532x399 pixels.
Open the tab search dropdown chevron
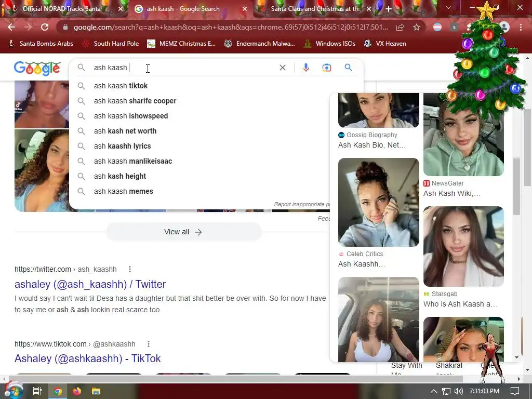click(x=448, y=7)
